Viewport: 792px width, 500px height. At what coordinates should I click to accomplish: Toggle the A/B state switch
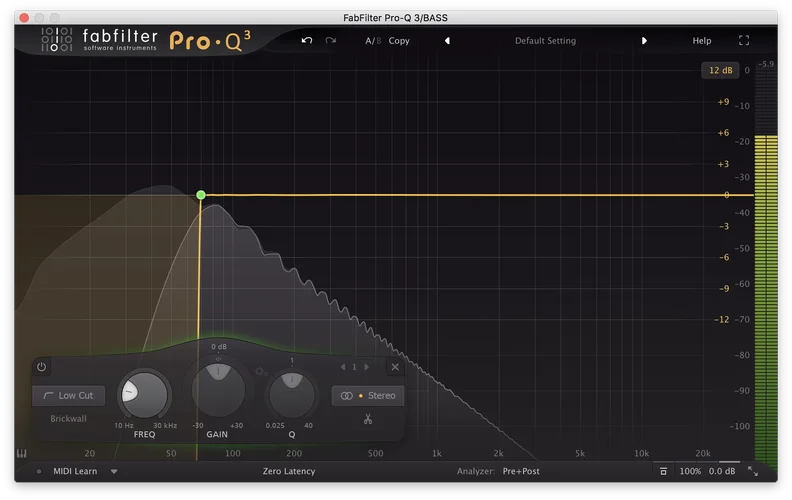pyautogui.click(x=373, y=41)
